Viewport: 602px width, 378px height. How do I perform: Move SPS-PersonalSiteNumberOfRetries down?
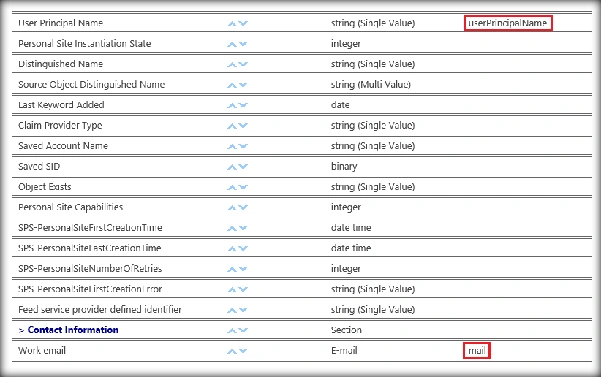243,269
